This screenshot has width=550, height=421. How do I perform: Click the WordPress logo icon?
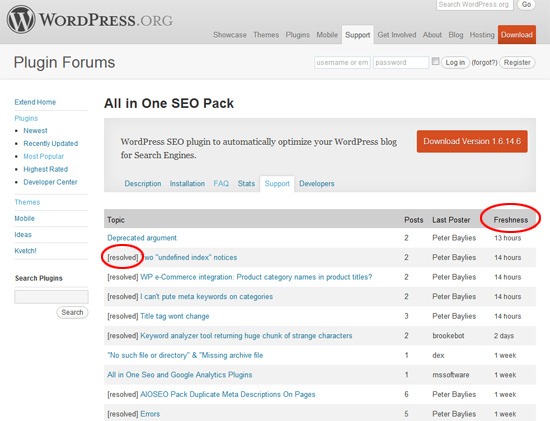tap(21, 20)
